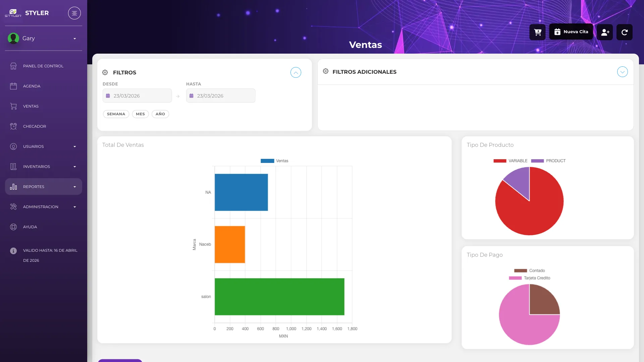Viewport: 644px width, 362px height.
Task: Toggle PRODUCT legend in Tipo De Producto
Action: [548, 161]
